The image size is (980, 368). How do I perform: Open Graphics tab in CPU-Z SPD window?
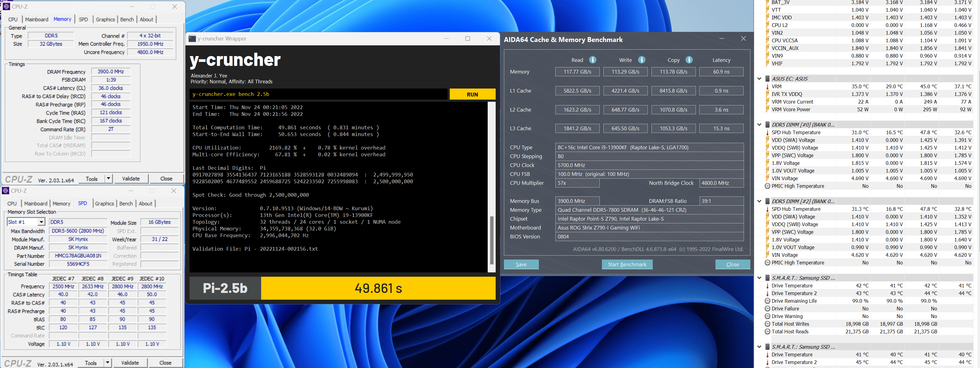pos(105,203)
